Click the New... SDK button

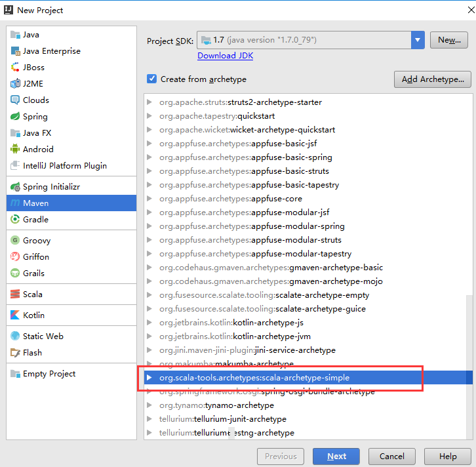point(449,40)
